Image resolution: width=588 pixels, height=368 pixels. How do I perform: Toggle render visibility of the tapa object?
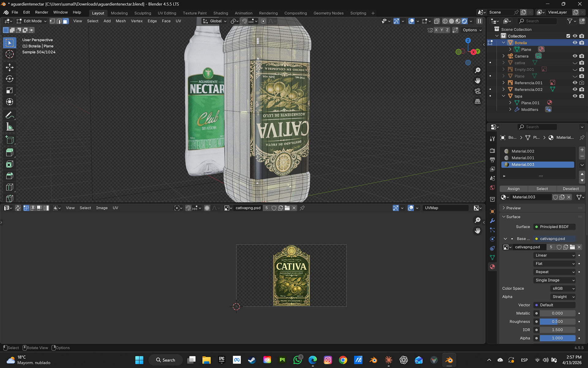click(x=582, y=96)
